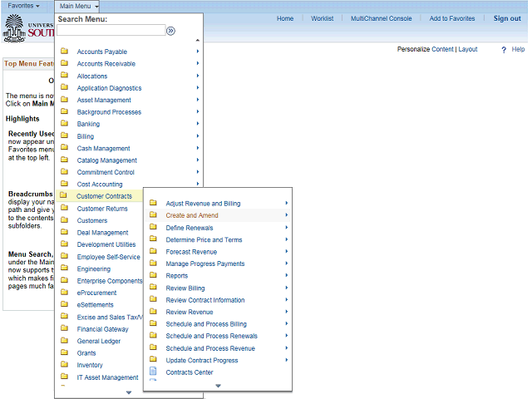
Task: Click the Accounts Payable folder icon
Action: pyautogui.click(x=64, y=52)
